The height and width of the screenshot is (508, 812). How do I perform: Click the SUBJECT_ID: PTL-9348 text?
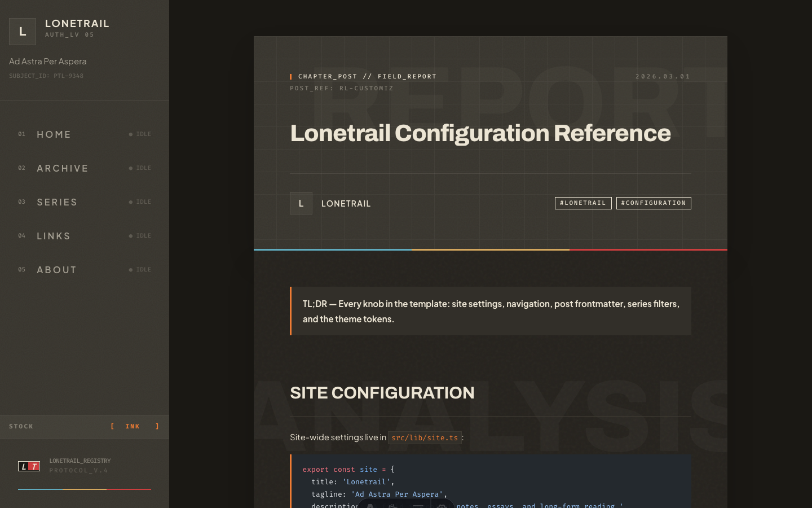[x=46, y=76]
